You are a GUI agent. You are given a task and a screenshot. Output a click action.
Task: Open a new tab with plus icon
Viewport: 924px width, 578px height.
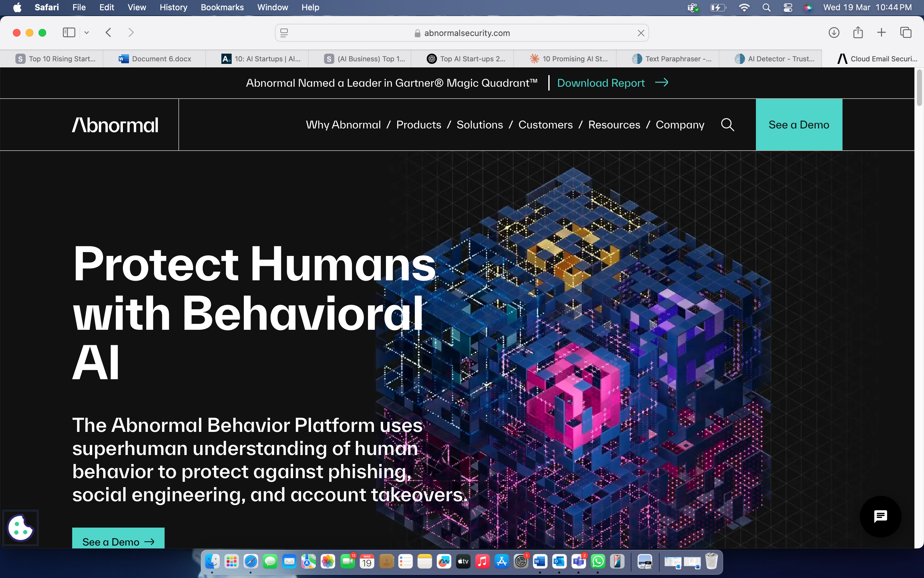(x=881, y=32)
